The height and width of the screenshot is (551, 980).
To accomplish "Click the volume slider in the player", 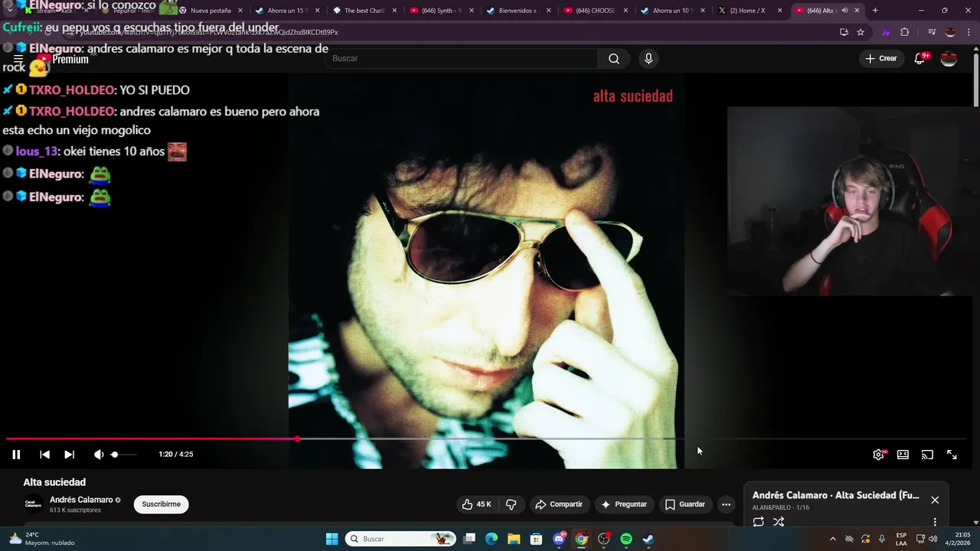I will (124, 455).
